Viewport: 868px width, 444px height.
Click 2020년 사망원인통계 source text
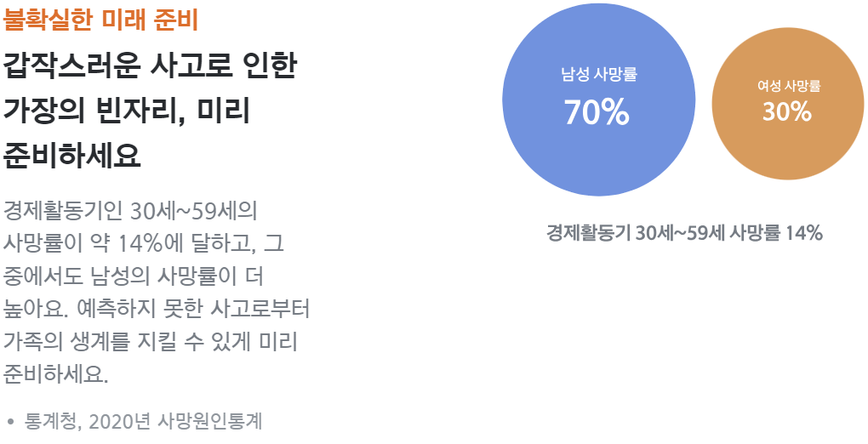175,422
